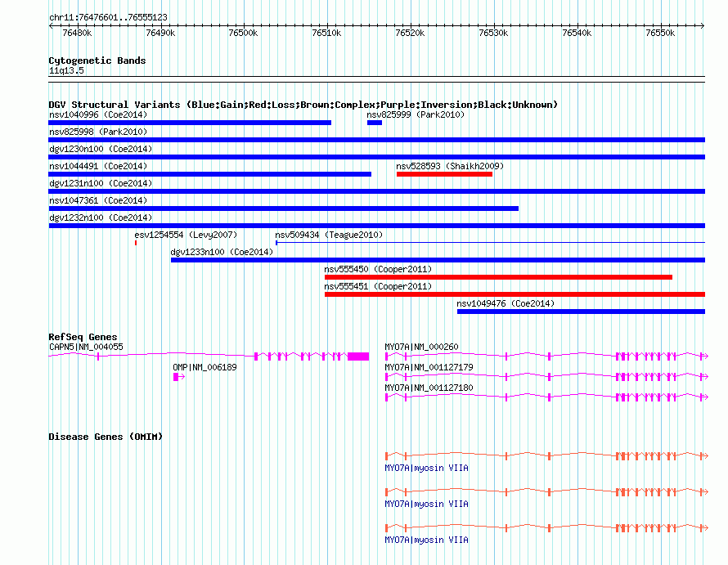Open the dgv1233n100 (Coe2014) blue bar
Screen dimensions: 728x565
438,260
